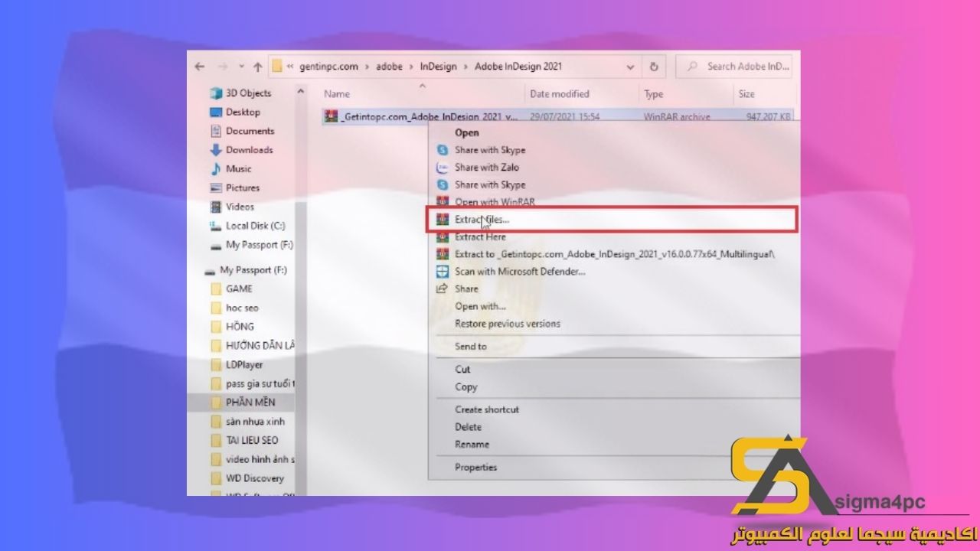Select adobe in the address path
The image size is (980, 551).
389,67
